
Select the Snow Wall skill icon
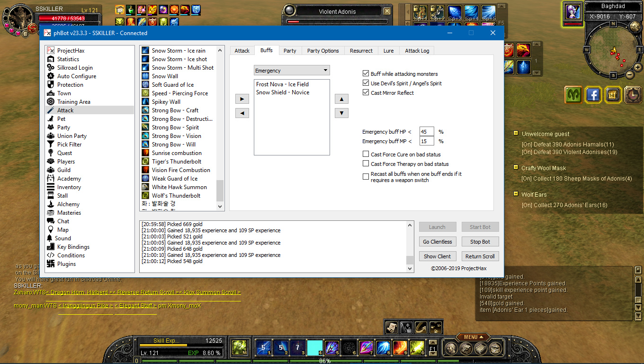146,76
